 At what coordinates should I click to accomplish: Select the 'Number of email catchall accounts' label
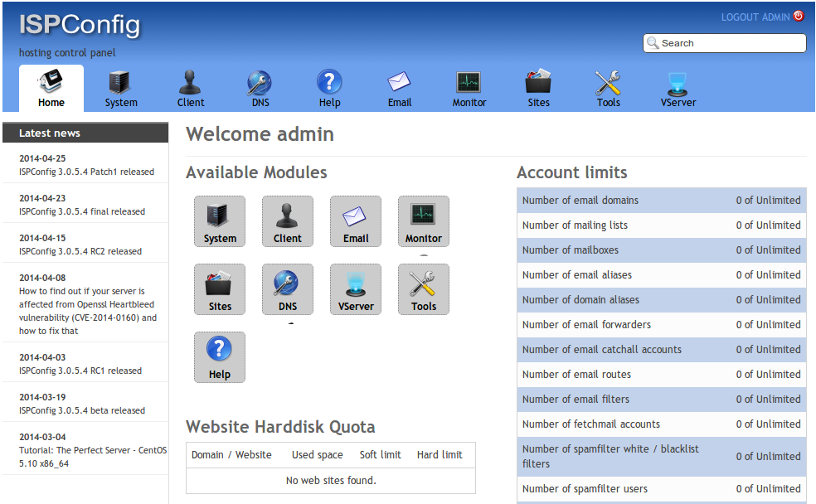pos(602,350)
